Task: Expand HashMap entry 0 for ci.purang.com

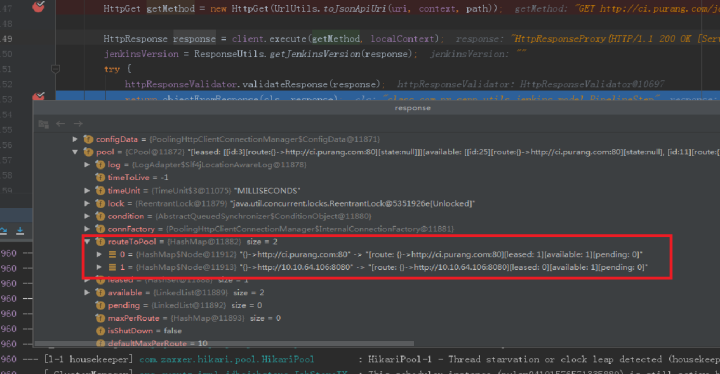Action: coord(99,254)
